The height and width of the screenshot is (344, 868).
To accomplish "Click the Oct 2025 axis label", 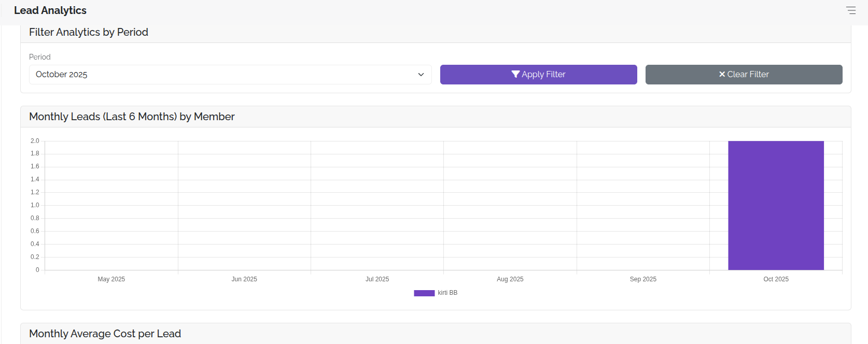I will pyautogui.click(x=776, y=279).
